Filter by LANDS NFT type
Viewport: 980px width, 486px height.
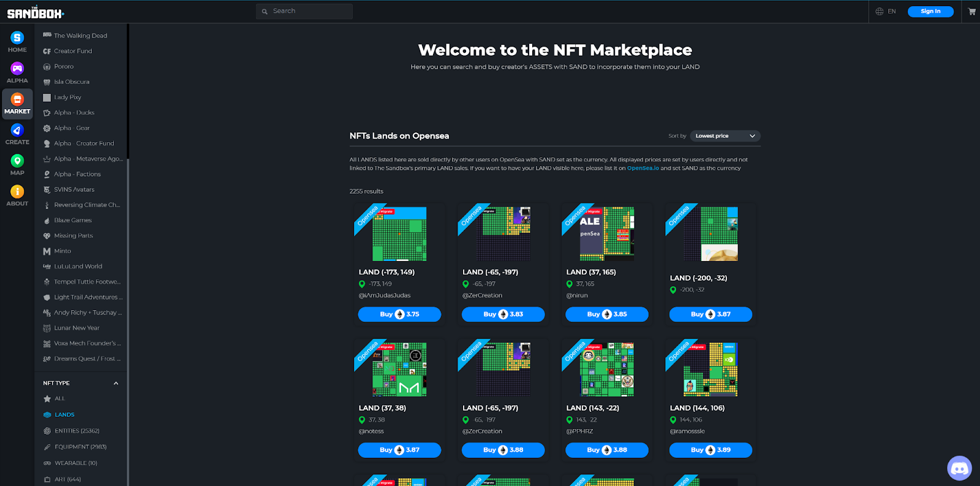(x=64, y=415)
